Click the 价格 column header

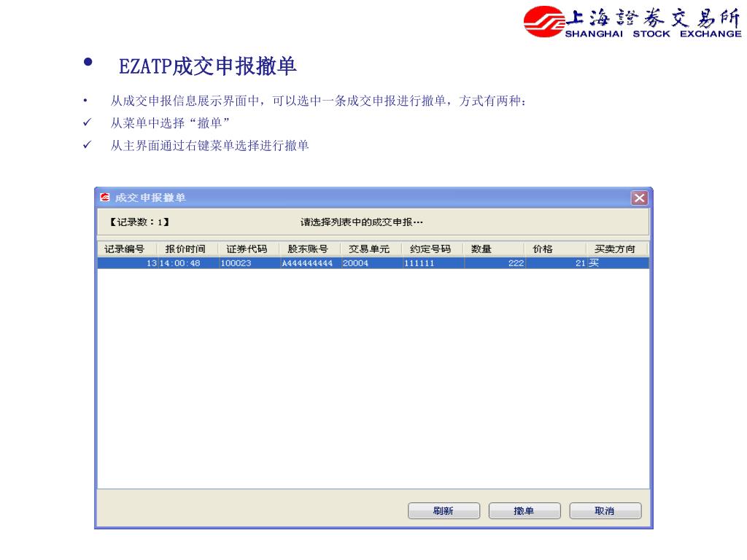(555, 249)
